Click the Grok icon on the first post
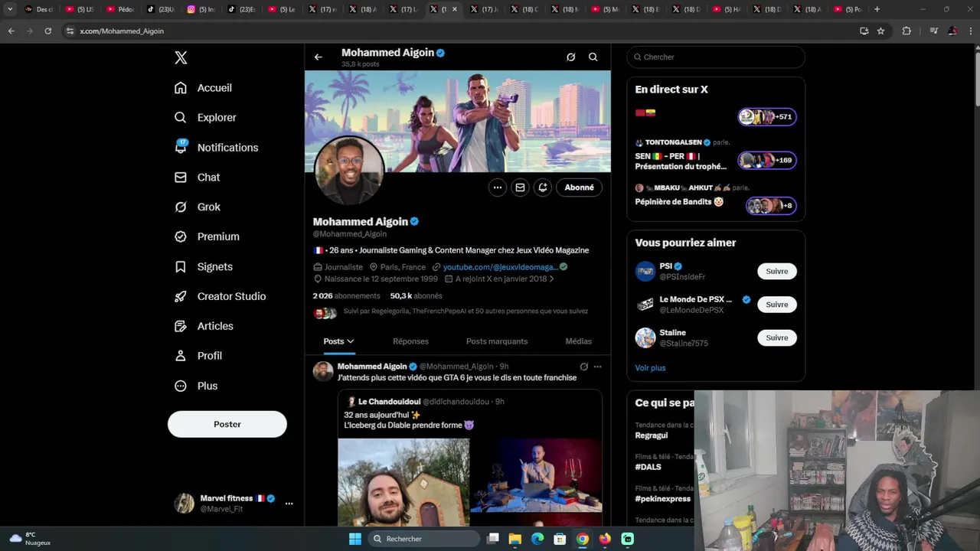This screenshot has height=551, width=980. pos(584,367)
